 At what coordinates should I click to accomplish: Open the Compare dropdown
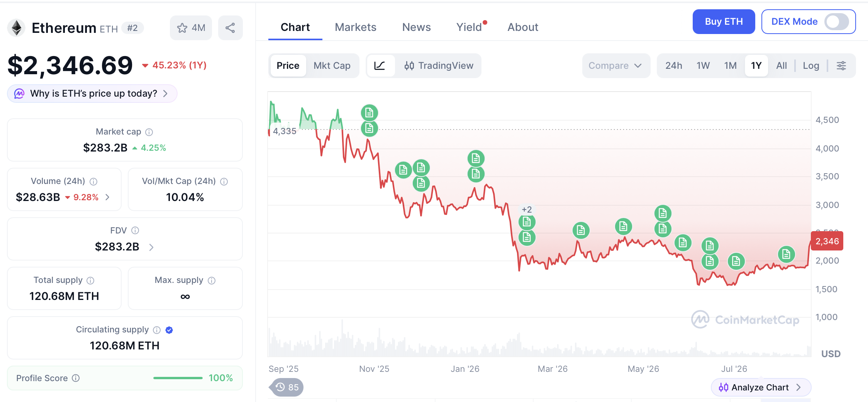(x=616, y=66)
